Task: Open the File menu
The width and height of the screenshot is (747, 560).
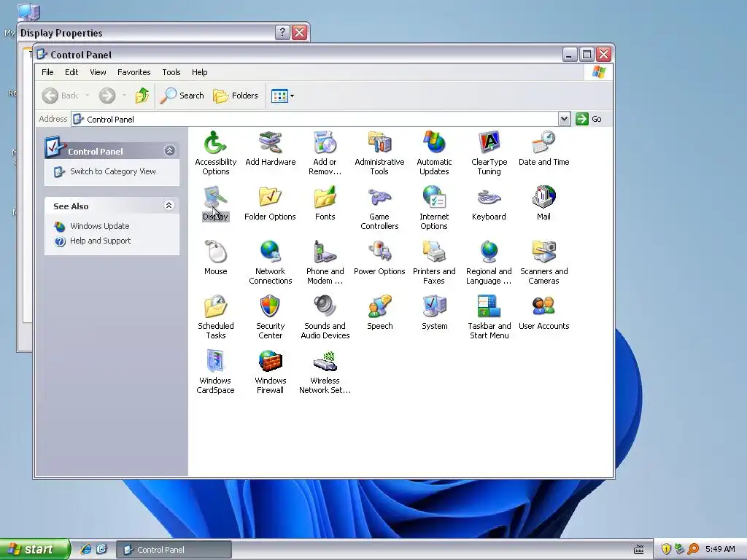Action: point(47,72)
